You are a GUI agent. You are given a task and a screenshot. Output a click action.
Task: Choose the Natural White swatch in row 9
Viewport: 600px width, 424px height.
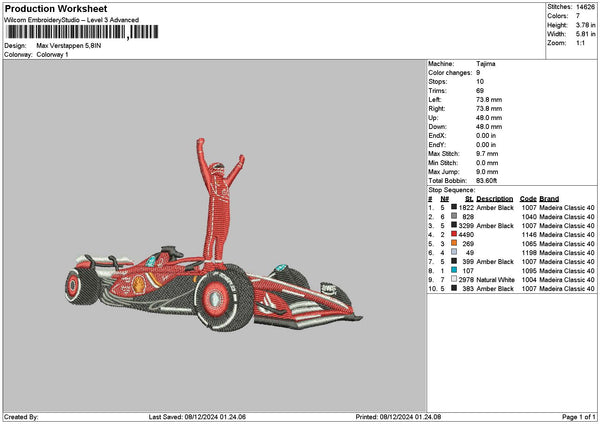[454, 279]
